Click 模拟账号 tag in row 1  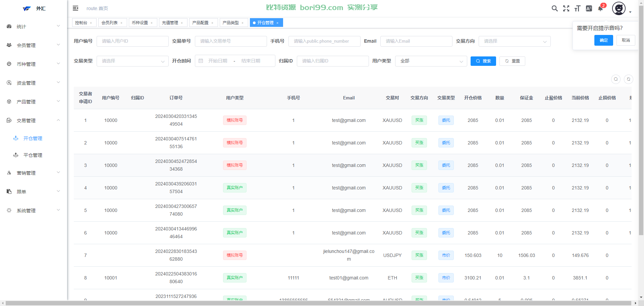click(235, 120)
